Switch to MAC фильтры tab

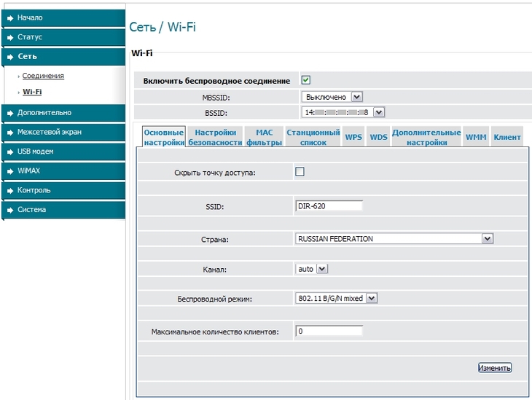(265, 137)
